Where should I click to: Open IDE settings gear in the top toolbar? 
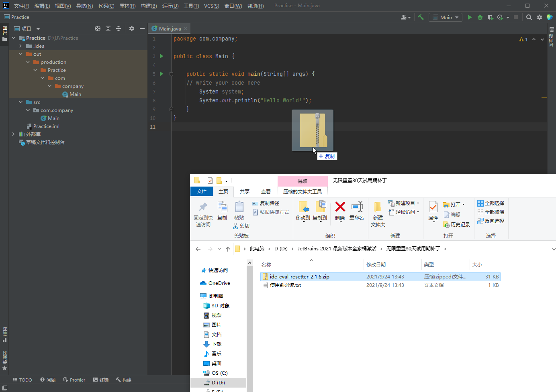[x=540, y=17]
